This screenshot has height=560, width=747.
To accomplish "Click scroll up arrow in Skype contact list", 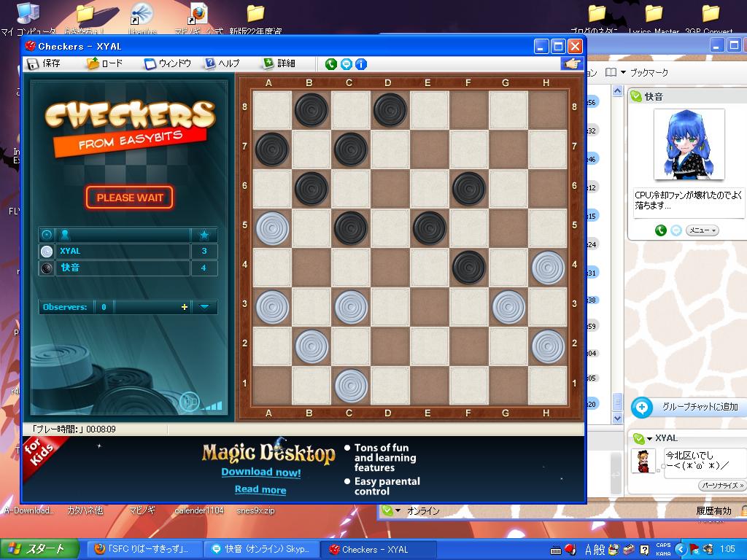I will pyautogui.click(x=617, y=91).
